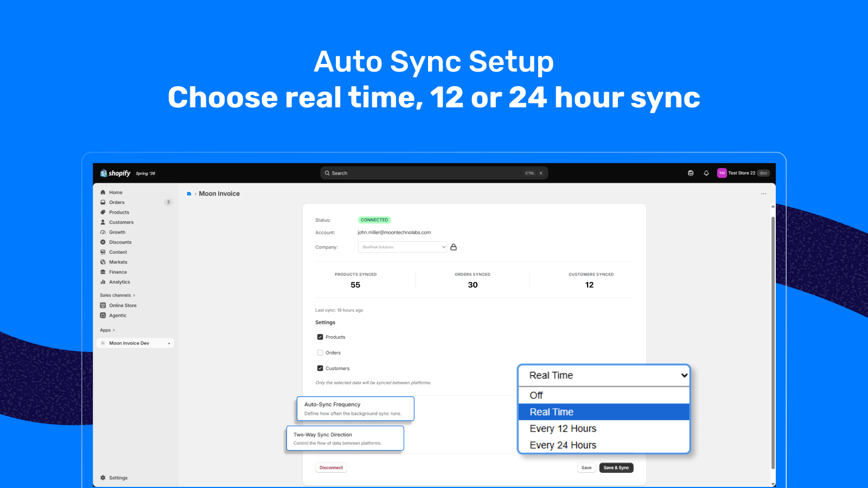Enable the Orders checkbox
The width and height of the screenshot is (868, 488).
coord(320,352)
